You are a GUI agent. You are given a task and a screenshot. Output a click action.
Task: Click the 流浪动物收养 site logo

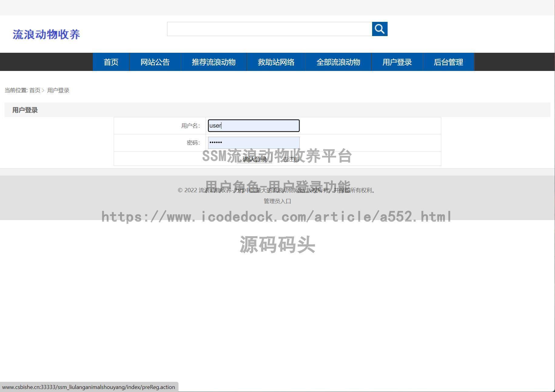pyautogui.click(x=46, y=34)
